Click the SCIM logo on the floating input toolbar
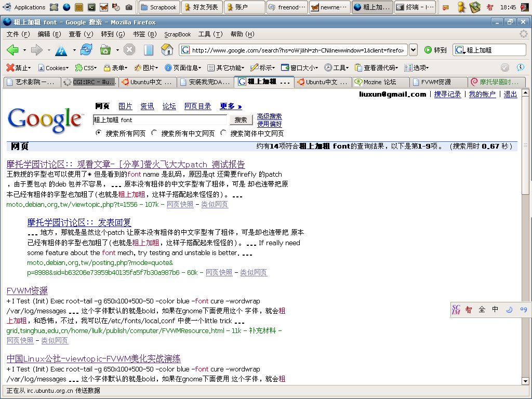532x399 pixels. [456, 310]
